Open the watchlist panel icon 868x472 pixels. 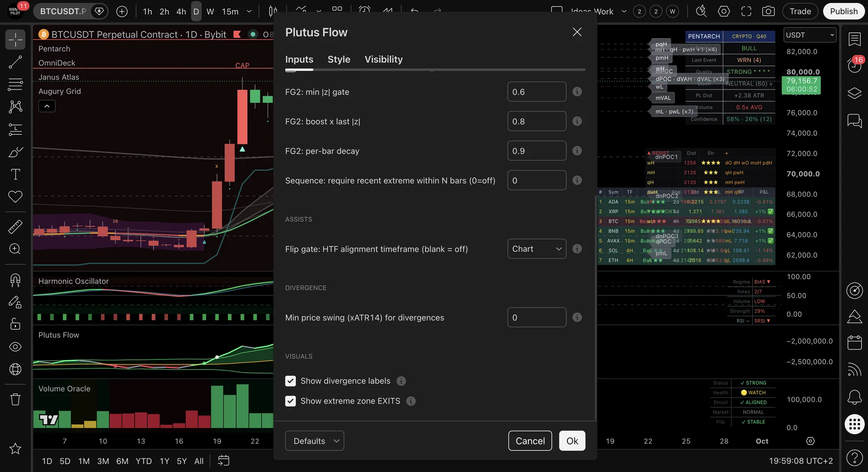coord(854,39)
